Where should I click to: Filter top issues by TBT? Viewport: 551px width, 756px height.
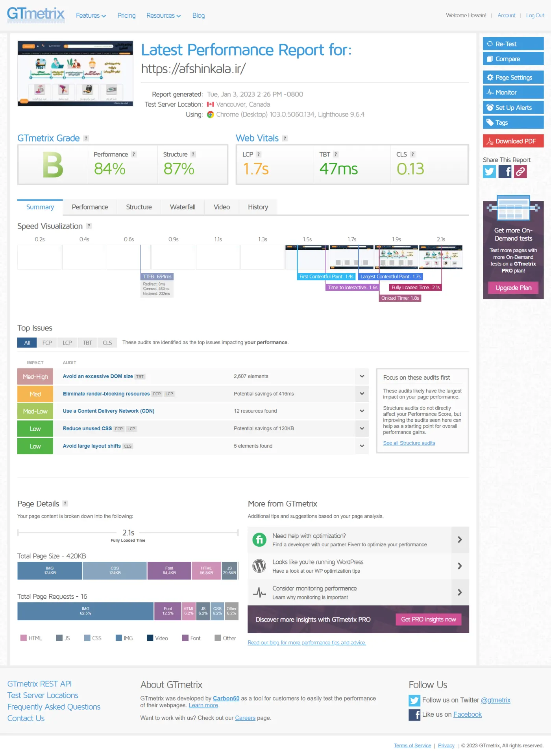[x=87, y=343]
